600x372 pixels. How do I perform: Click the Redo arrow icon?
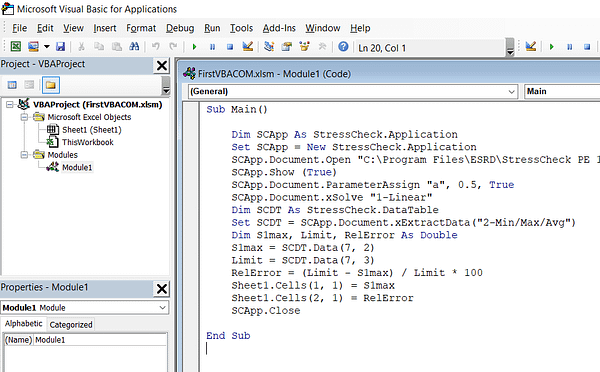tap(173, 47)
